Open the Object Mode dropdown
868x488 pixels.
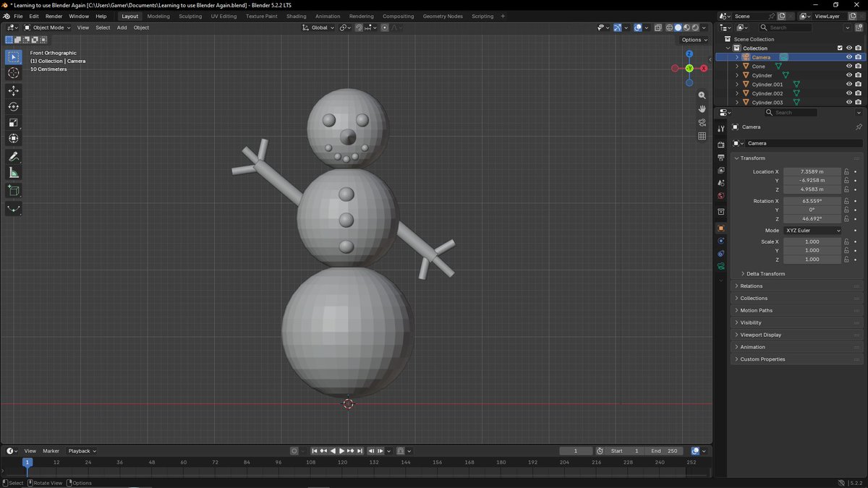tap(48, 27)
